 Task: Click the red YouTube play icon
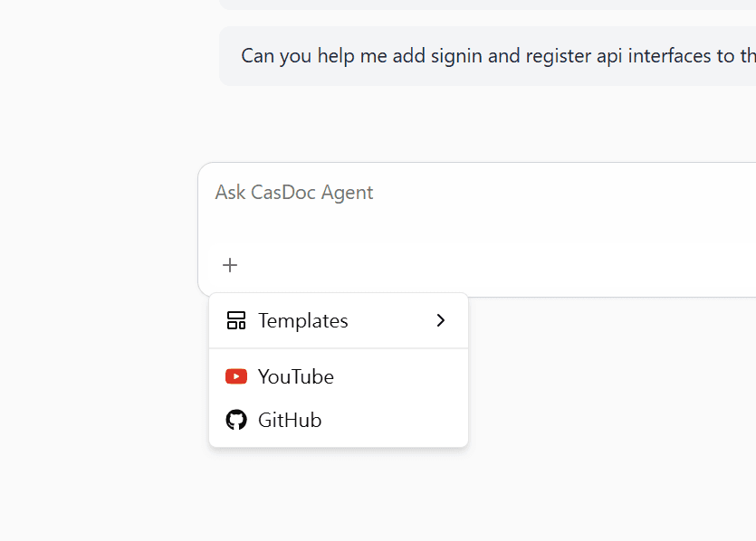(236, 376)
